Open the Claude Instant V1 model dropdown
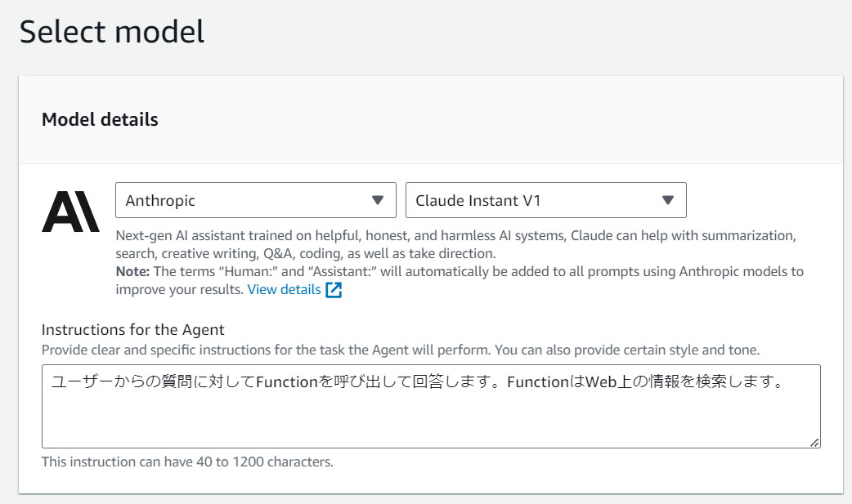852x504 pixels. coord(545,200)
